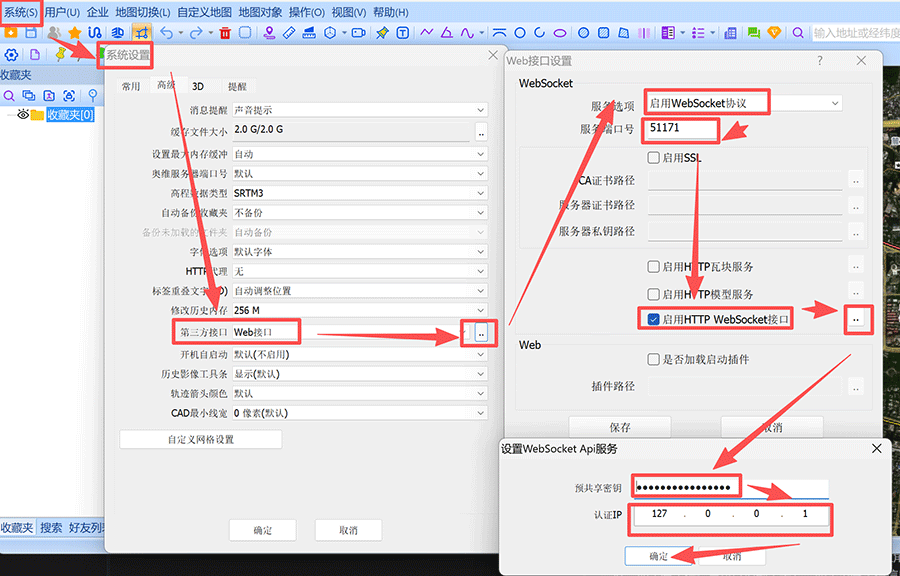Open the 高程数据类型 SRTM3 dropdown
This screenshot has height=576, width=900.
[360, 193]
